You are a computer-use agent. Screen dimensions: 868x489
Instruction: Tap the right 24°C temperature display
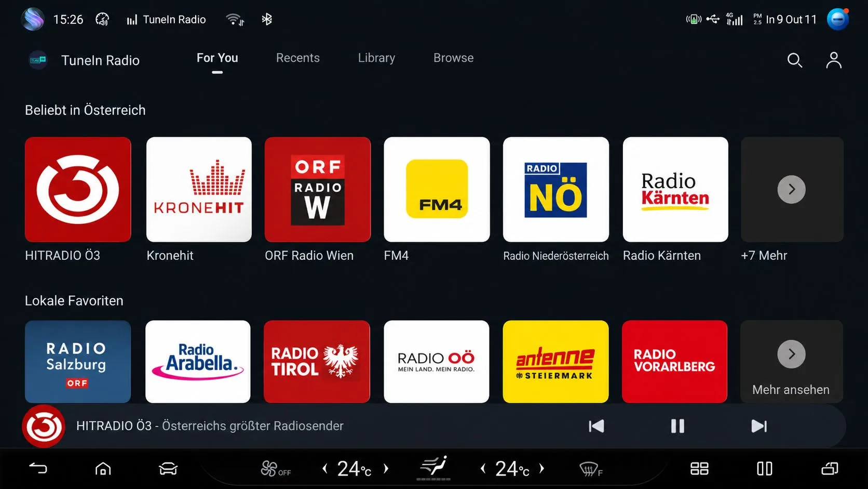pos(512,469)
